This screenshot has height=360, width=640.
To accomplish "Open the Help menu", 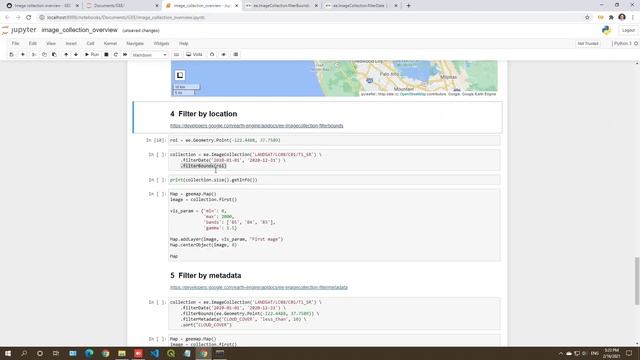I will [184, 43].
